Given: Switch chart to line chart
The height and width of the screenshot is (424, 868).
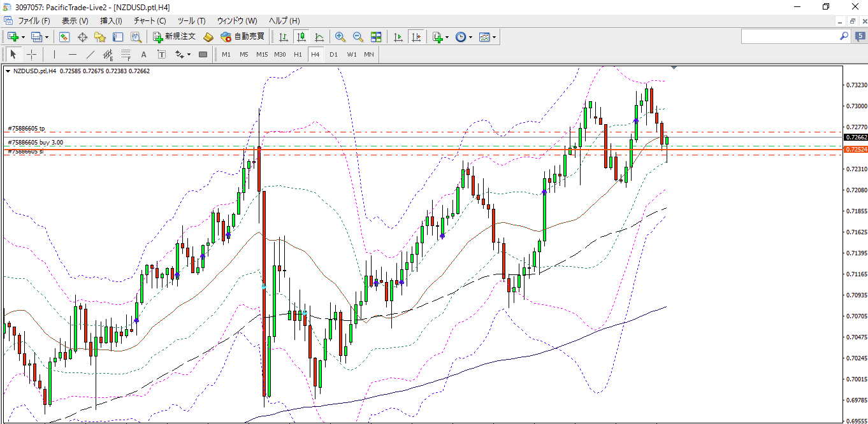Looking at the screenshot, I should point(319,37).
